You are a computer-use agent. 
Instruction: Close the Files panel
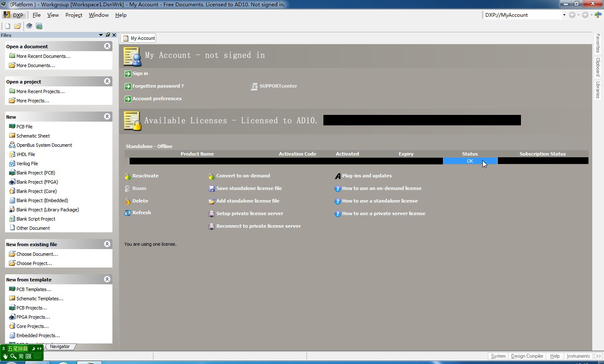(x=114, y=35)
